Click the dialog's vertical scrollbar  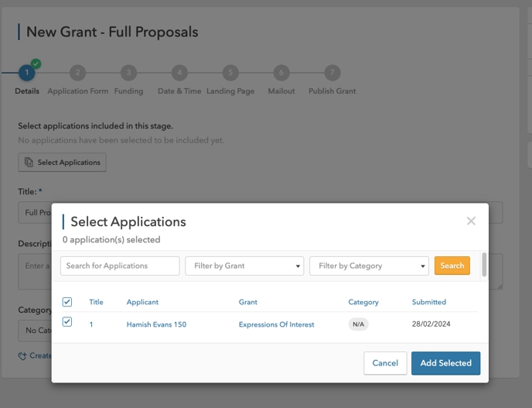pos(484,265)
